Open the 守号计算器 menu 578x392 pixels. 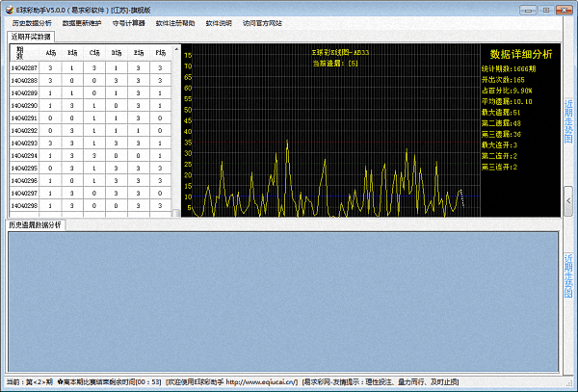(129, 23)
